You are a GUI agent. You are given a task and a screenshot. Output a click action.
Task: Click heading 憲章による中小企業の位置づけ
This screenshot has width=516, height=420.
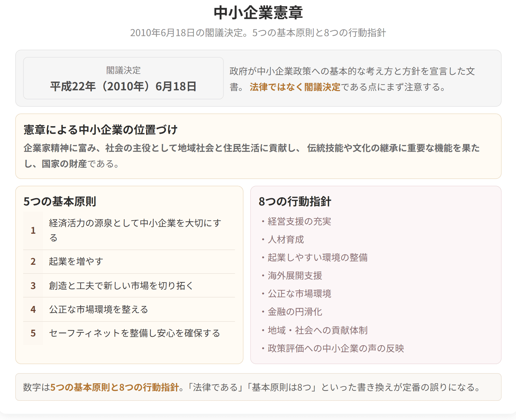click(x=101, y=130)
